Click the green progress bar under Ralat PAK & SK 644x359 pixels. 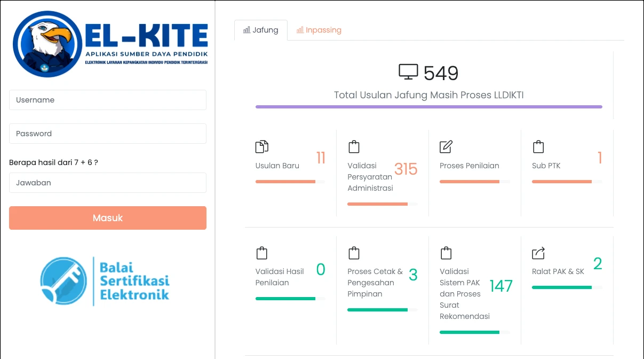click(x=562, y=287)
